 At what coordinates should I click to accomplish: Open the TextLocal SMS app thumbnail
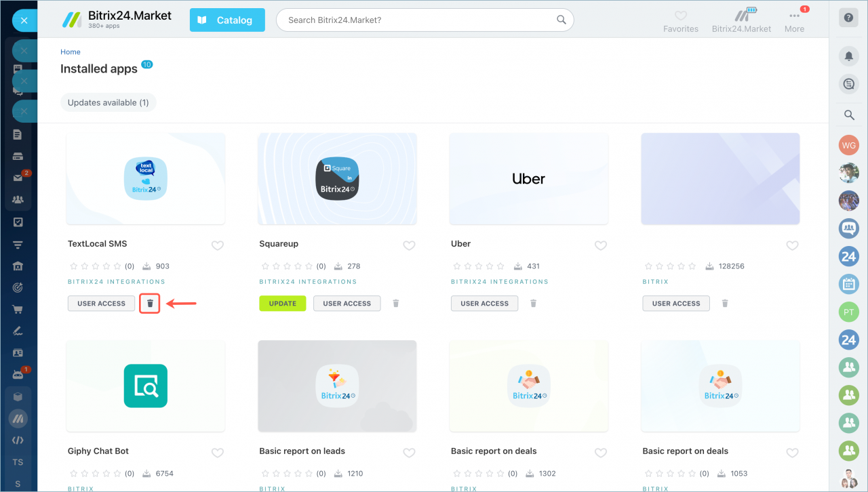[x=146, y=179]
